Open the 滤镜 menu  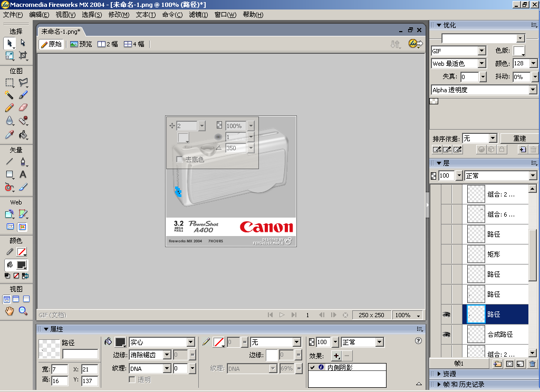pos(198,15)
